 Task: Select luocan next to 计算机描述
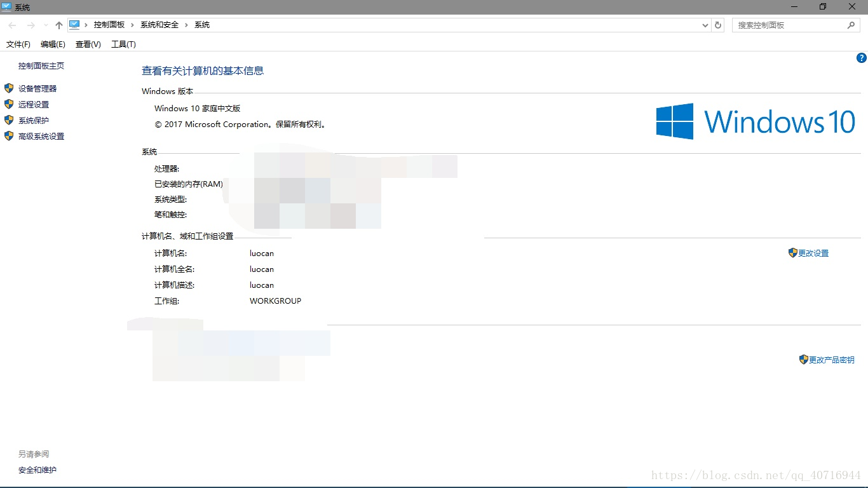[262, 285]
